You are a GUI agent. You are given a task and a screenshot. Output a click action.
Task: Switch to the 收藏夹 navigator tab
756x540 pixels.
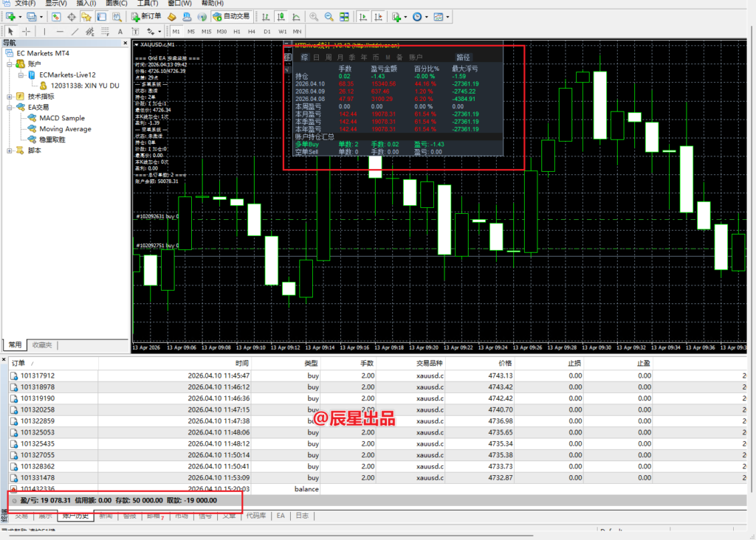pyautogui.click(x=42, y=345)
